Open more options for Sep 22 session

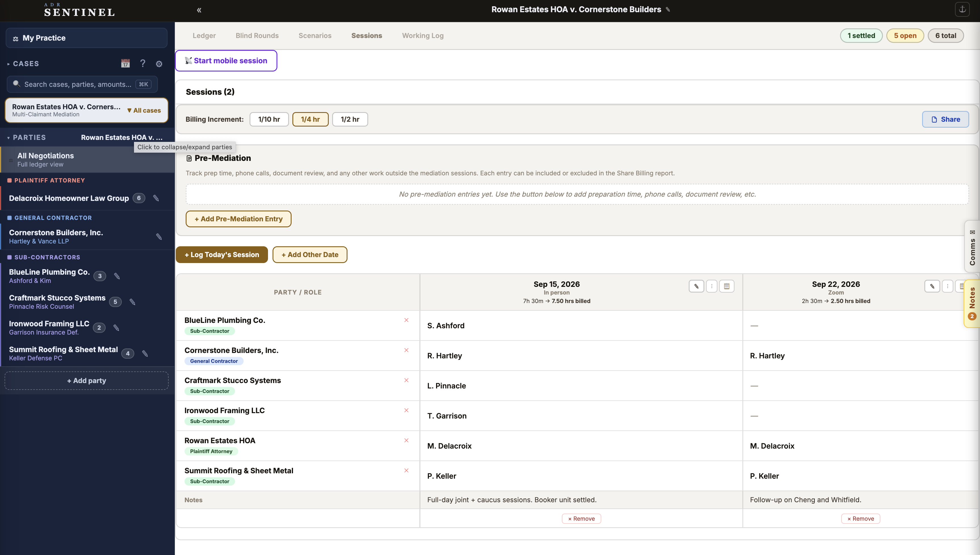(948, 286)
